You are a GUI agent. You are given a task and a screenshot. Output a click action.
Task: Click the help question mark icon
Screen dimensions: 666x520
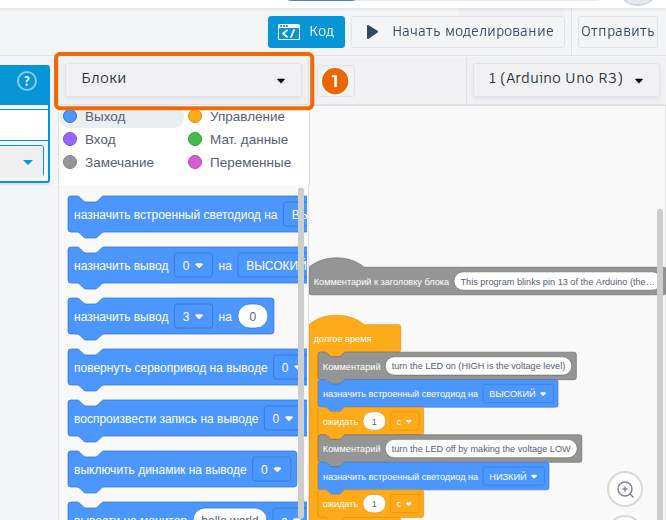pyautogui.click(x=27, y=81)
